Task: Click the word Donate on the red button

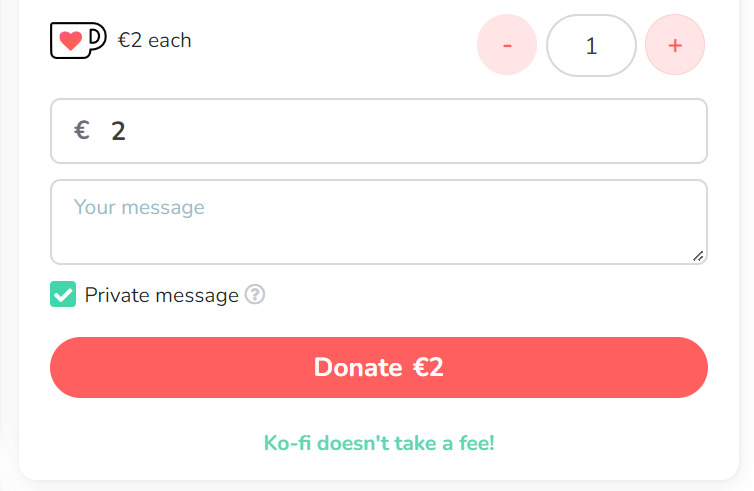Action: pos(358,367)
